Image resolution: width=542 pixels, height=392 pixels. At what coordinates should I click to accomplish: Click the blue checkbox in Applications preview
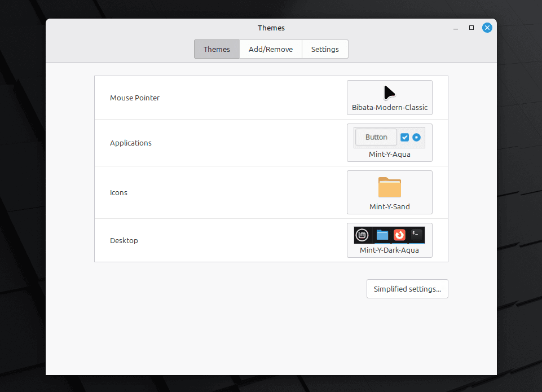pyautogui.click(x=404, y=137)
